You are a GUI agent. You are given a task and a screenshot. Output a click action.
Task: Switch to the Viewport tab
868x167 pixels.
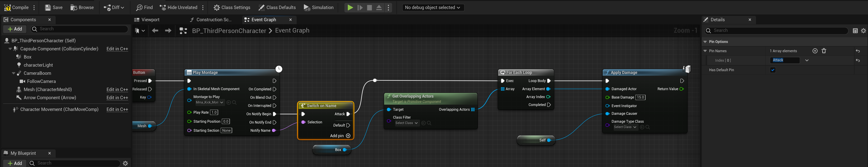147,19
